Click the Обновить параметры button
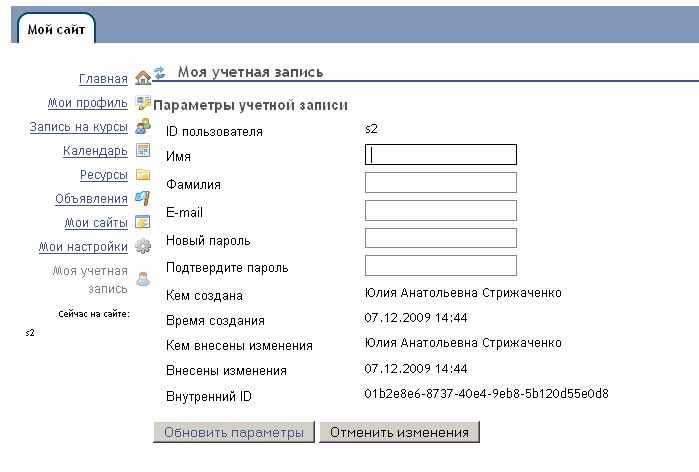Image resolution: width=699 pixels, height=472 pixels. 234,432
